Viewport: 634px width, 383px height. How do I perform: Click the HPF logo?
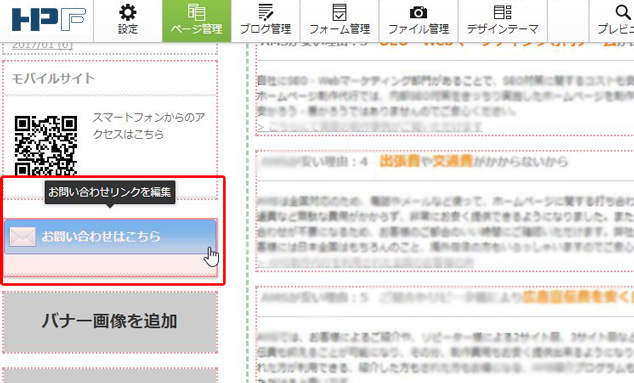click(x=49, y=19)
